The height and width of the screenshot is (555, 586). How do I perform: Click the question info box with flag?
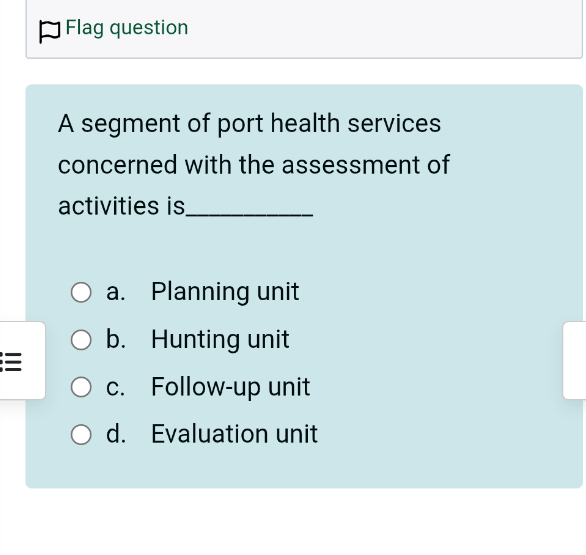304,29
